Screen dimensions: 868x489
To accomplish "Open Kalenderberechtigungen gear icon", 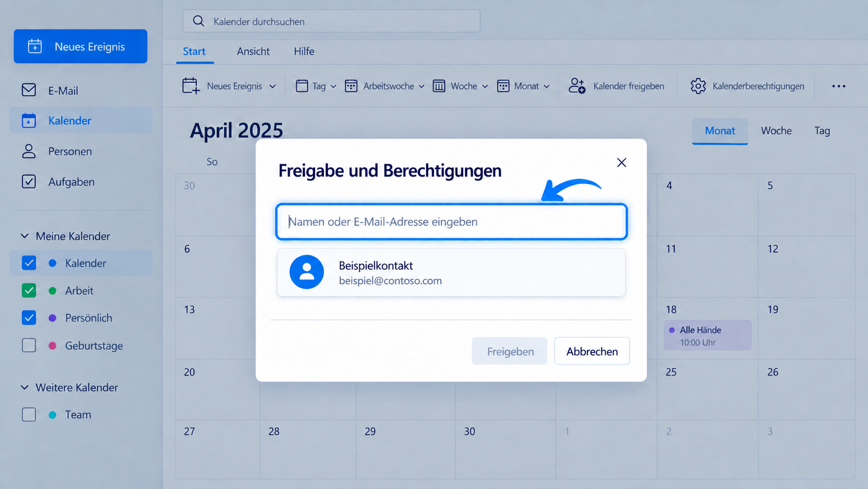I will pyautogui.click(x=698, y=86).
